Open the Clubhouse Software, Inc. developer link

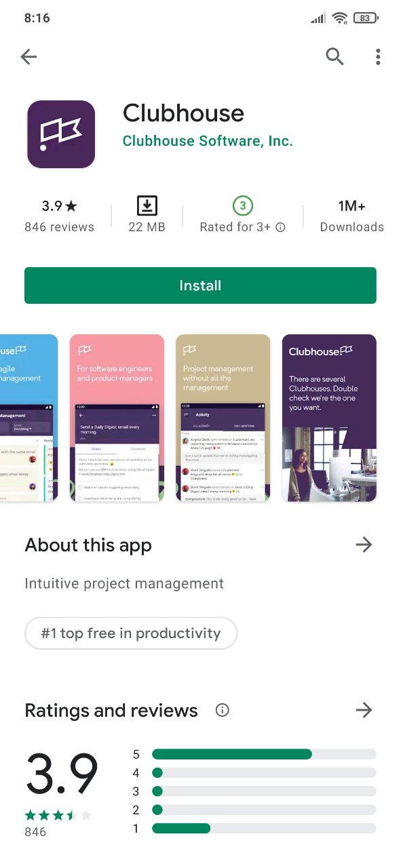tap(208, 141)
